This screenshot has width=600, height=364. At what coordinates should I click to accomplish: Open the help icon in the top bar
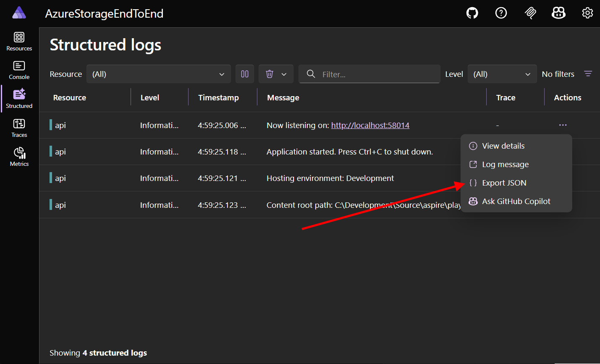click(501, 13)
